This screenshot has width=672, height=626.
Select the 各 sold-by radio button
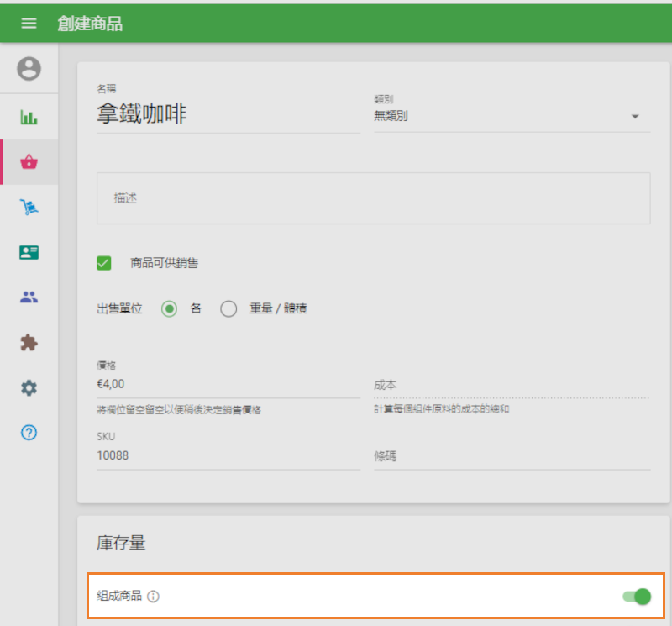click(x=170, y=309)
